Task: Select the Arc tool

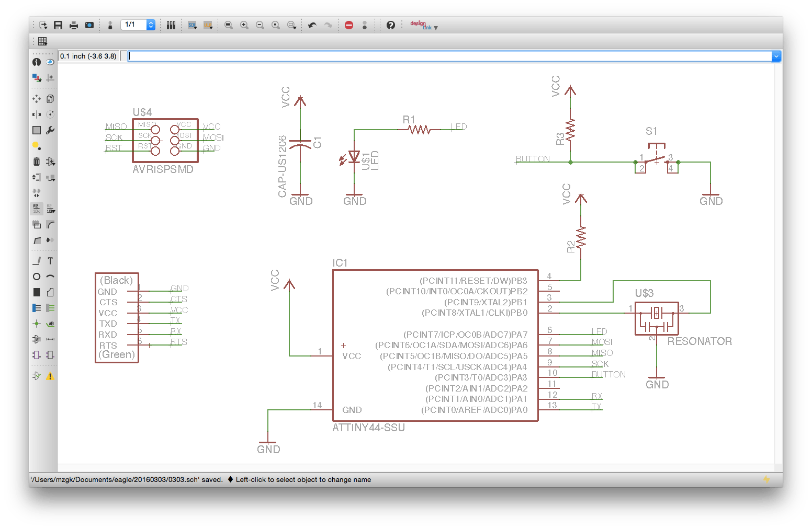Action: coord(50,277)
